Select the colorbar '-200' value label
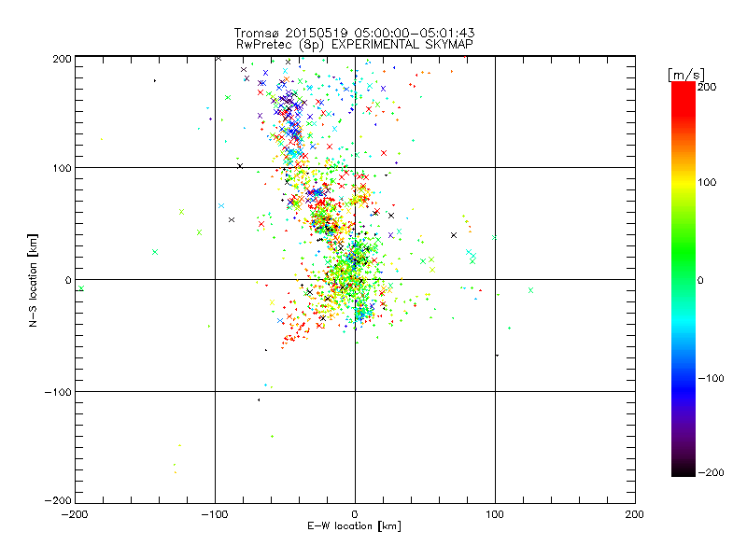 [712, 472]
